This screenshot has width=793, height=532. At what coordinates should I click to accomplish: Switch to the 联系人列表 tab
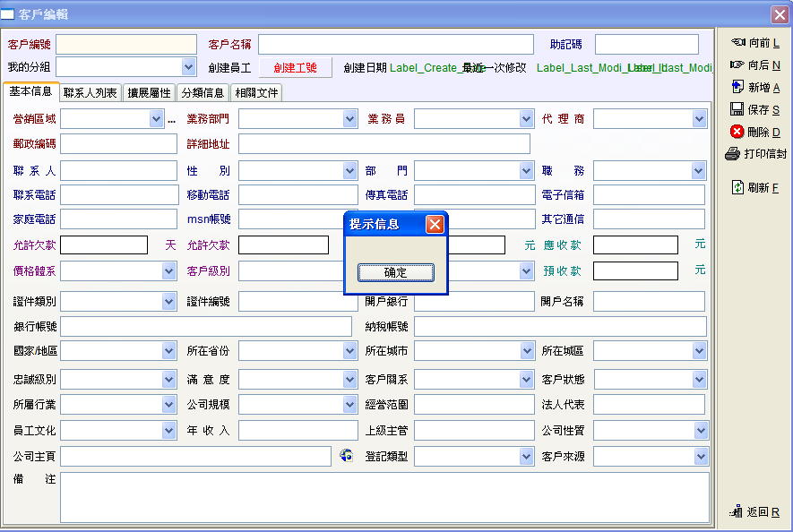(90, 92)
